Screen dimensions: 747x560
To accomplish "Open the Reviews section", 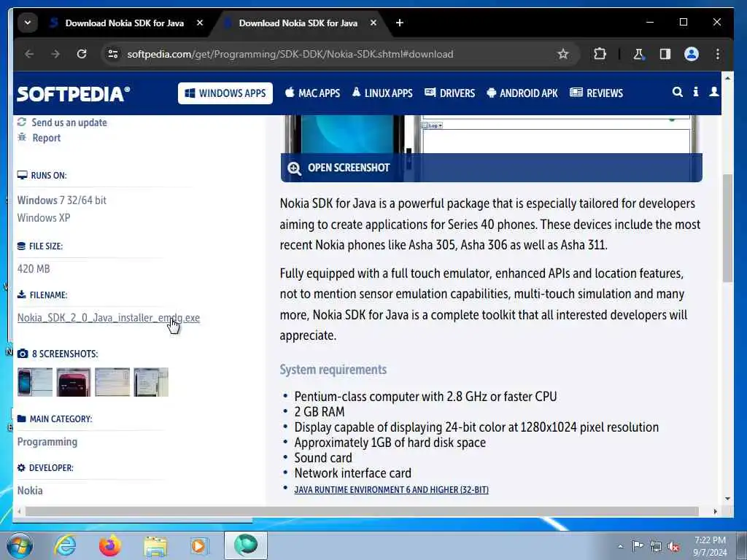I will coord(597,93).
